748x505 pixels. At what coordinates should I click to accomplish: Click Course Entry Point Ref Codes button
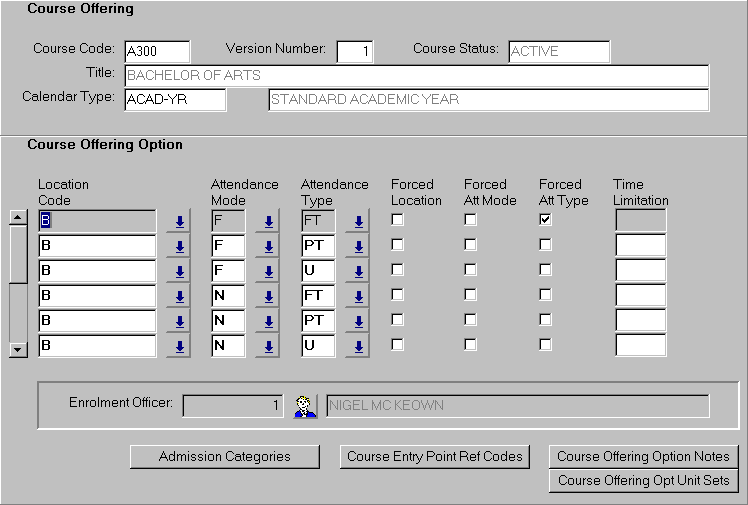pyautogui.click(x=435, y=457)
